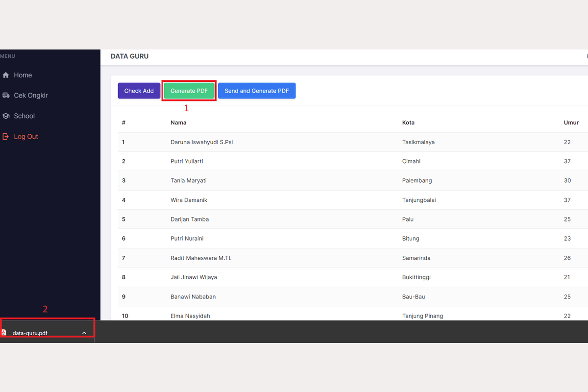
Task: Click the Nama column header
Action: point(178,122)
